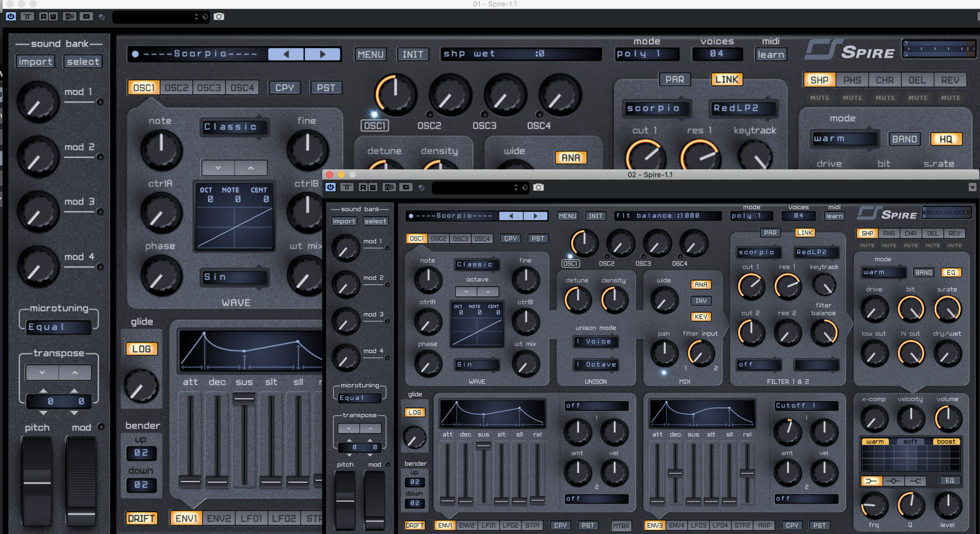Screen dimensions: 980x534
Task: Switch to OSC2 tab in 02 Spire window
Action: [438, 238]
